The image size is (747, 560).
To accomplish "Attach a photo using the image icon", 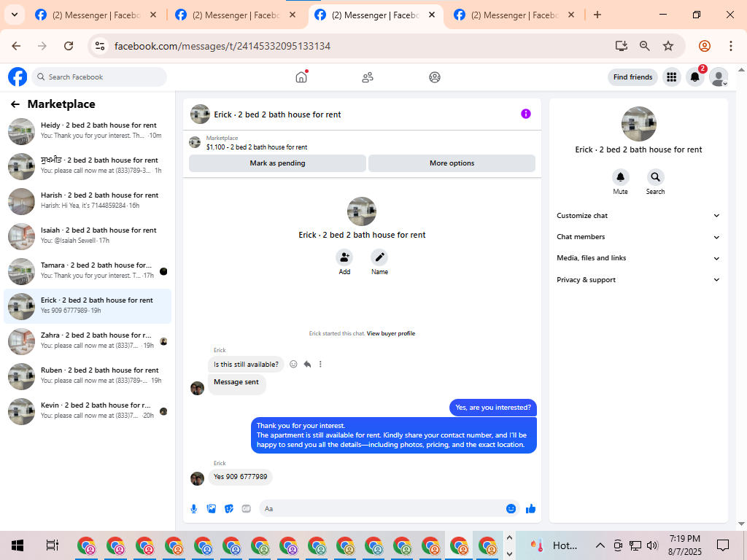I will coord(212,509).
